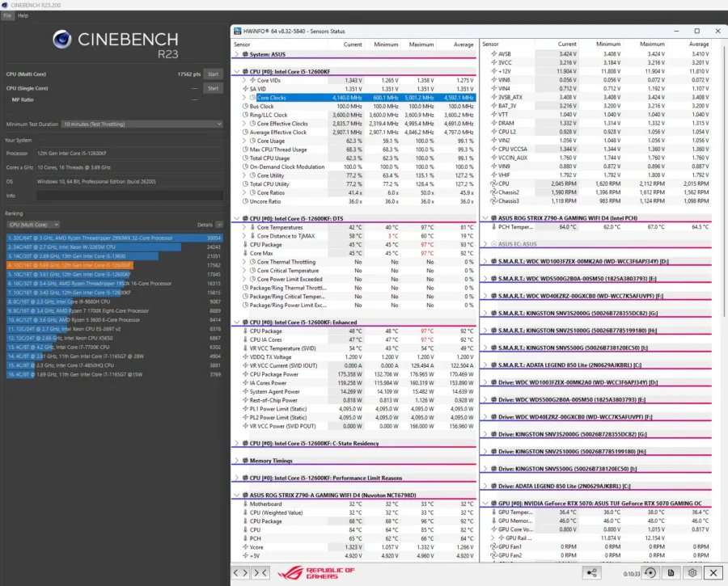
Task: Open the Minimum Test Duration dropdown
Action: tap(142, 124)
